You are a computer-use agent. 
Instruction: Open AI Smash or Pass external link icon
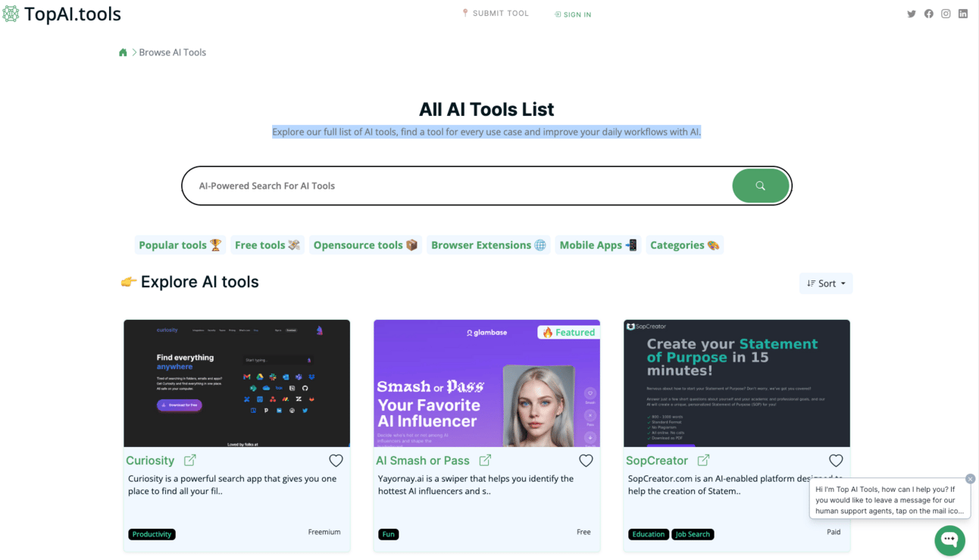coord(485,460)
